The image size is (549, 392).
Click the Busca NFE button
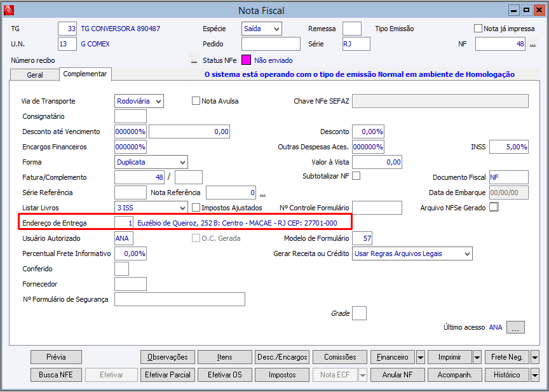[x=56, y=375]
